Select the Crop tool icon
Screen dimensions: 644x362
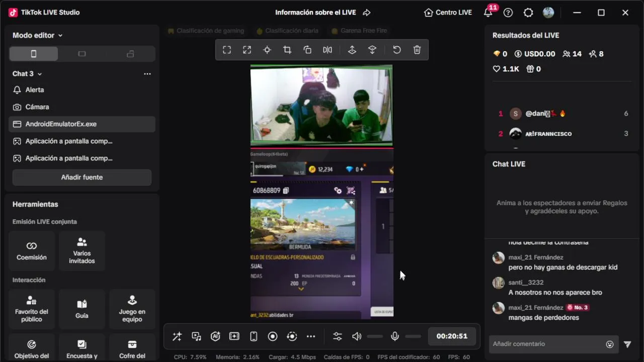[x=287, y=50]
